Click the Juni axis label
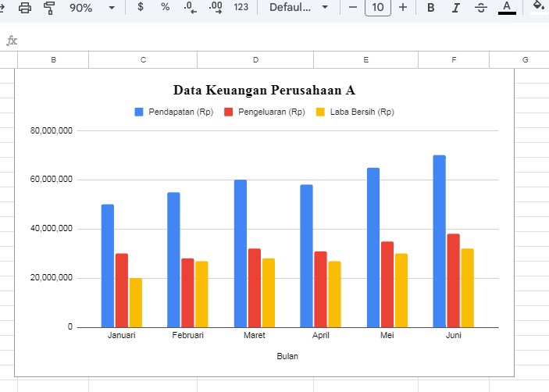 (454, 335)
